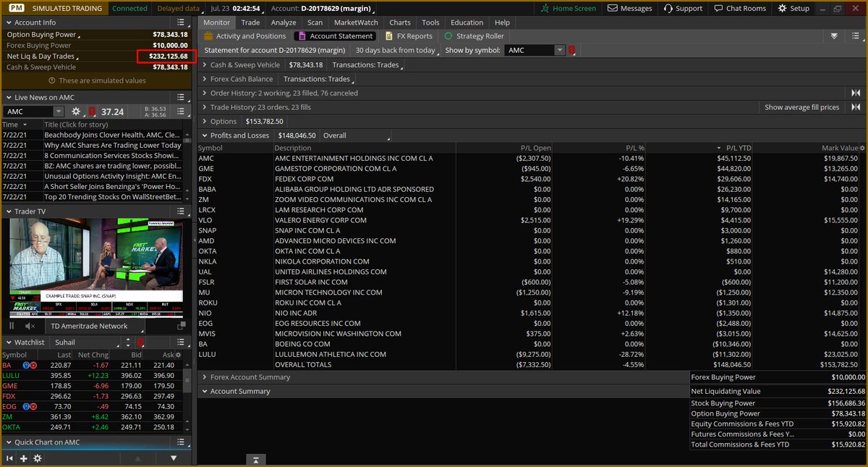Open news story 'Why AMC Shares Are Trading Lower Today'
This screenshot has height=467, width=868.
pyautogui.click(x=113, y=145)
